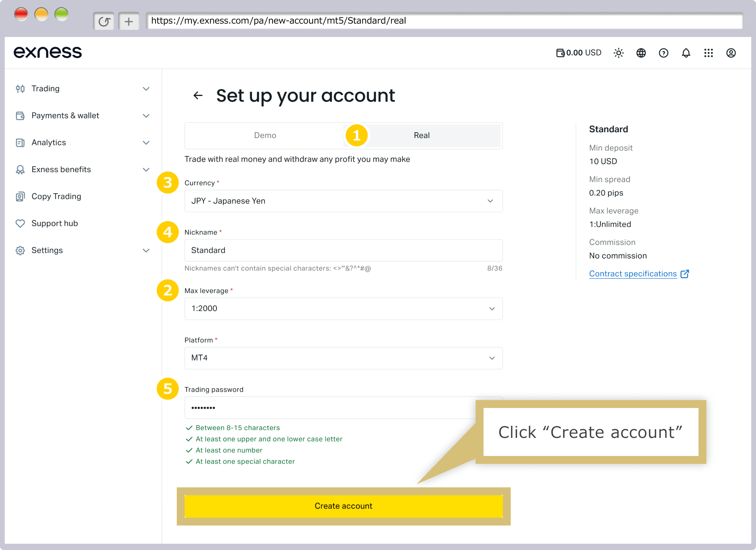
Task: Click the Nickname input field
Action: (x=343, y=250)
